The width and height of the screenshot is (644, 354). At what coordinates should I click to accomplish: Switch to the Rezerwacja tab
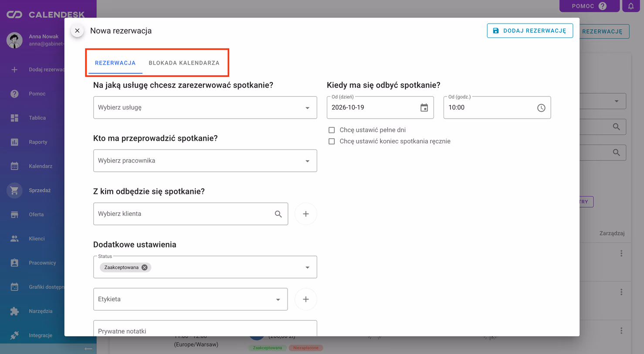point(115,63)
